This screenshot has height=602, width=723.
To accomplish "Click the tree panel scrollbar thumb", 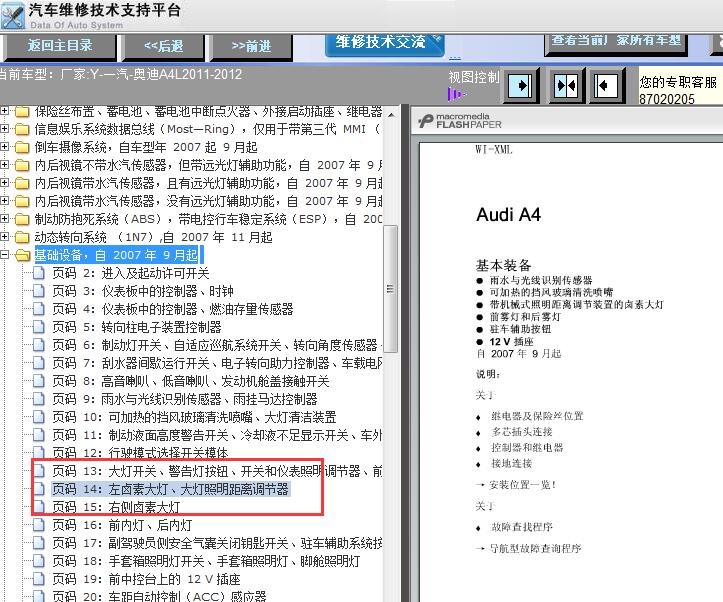I will tap(391, 289).
